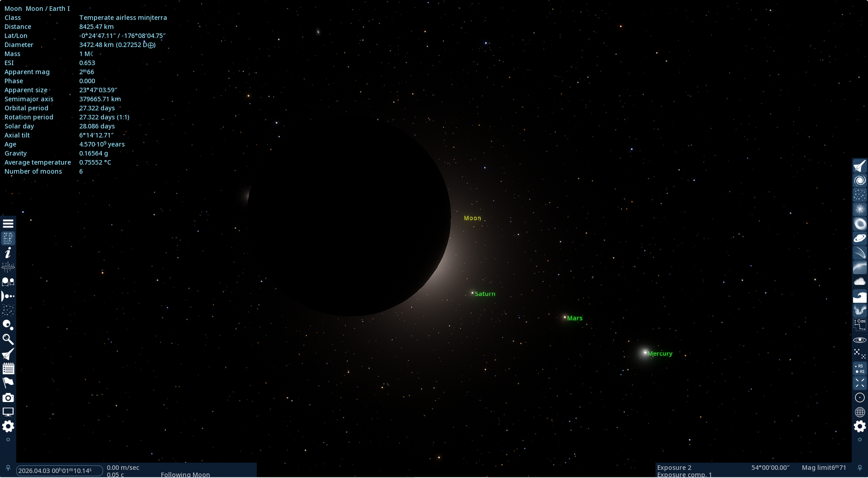Click the 'Number of moons' row label

[33, 171]
